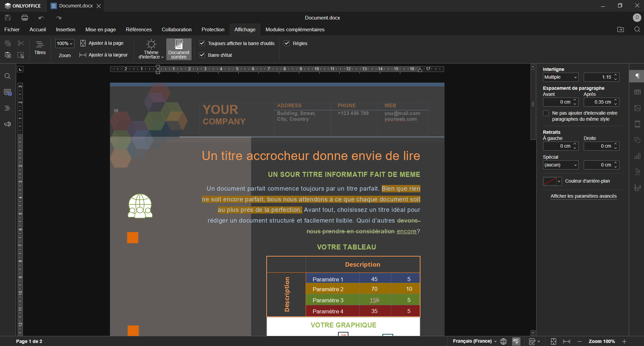Open the Fichier menu
Image resolution: width=644 pixels, height=346 pixels.
click(12, 30)
